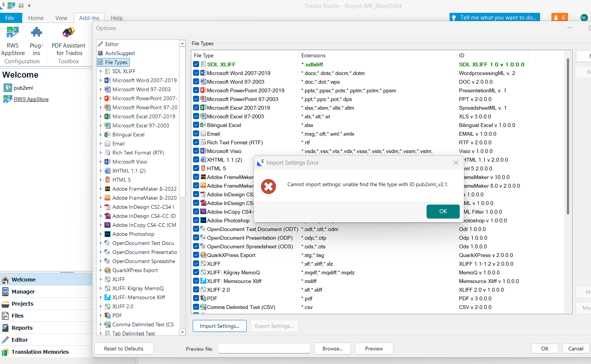
Task: Uncheck the Microsoft Visio file type
Action: pyautogui.click(x=196, y=151)
